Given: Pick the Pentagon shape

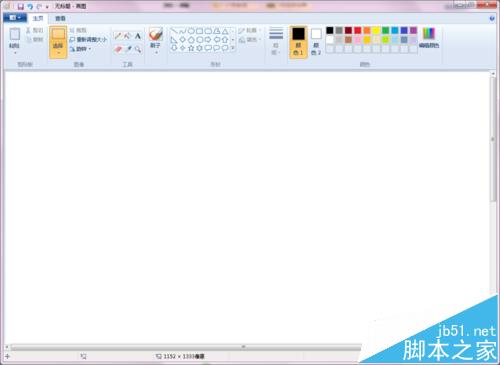Looking at the screenshot, I should pyautogui.click(x=191, y=40).
